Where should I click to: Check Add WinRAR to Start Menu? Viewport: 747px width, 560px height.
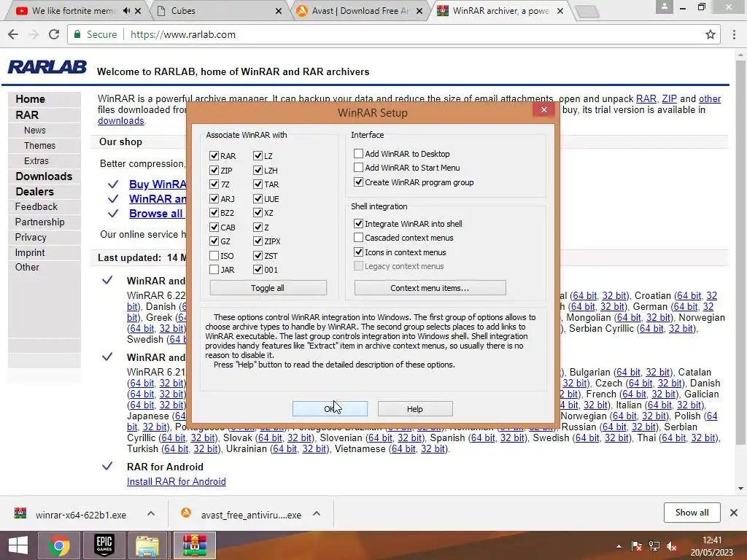(358, 167)
